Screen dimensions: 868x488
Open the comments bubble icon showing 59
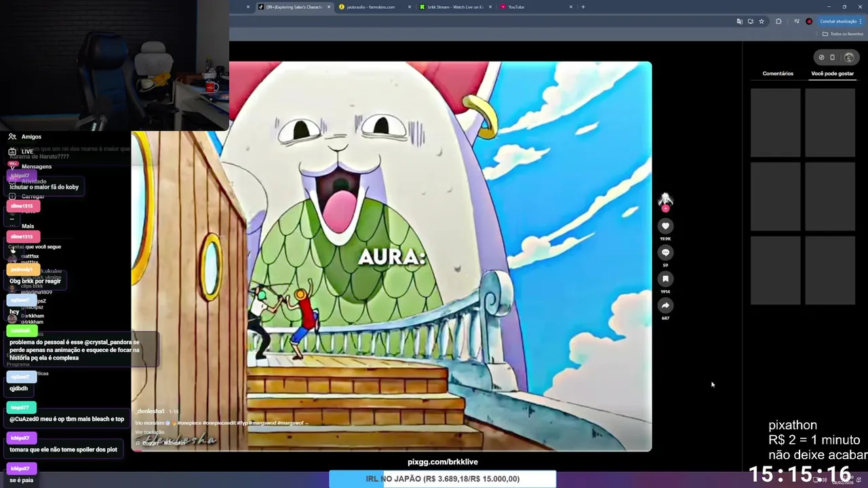665,252
